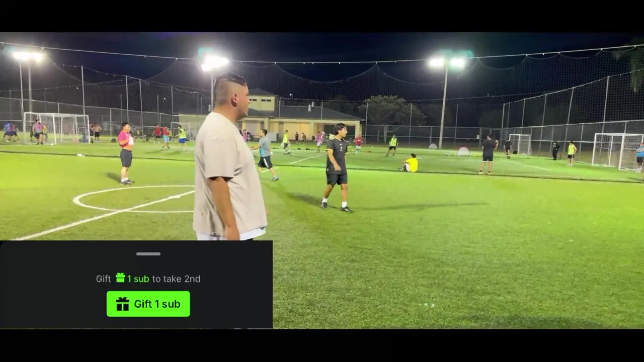Click the green Gift 1 sub button
This screenshot has height=362, width=644.
148,304
